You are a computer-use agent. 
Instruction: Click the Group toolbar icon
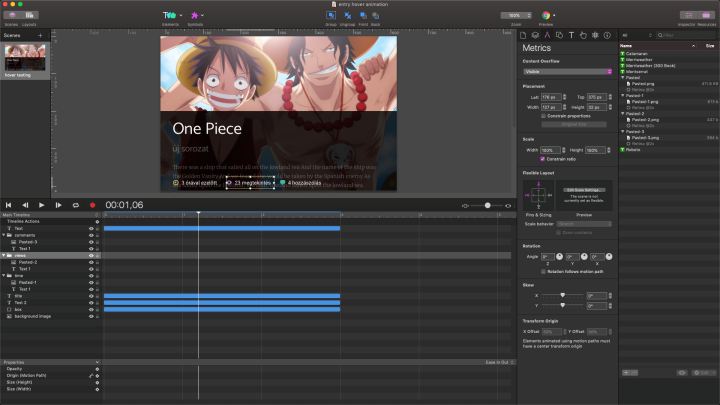(x=331, y=16)
